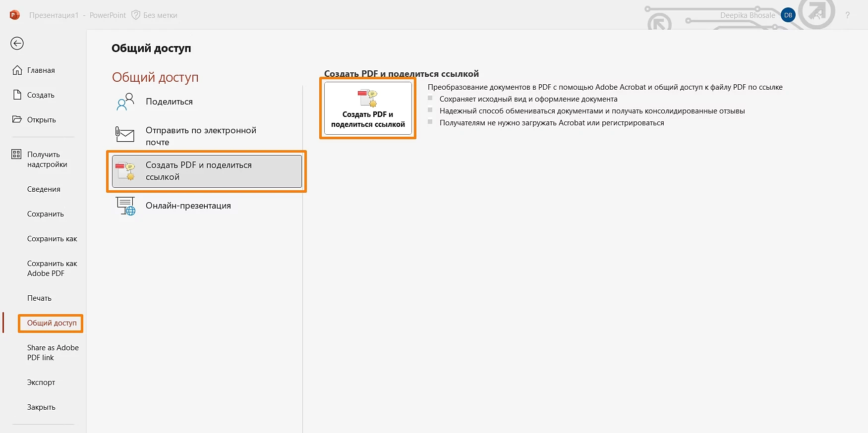Click the Получить надстройки grid icon
The height and width of the screenshot is (433, 868).
[16, 155]
